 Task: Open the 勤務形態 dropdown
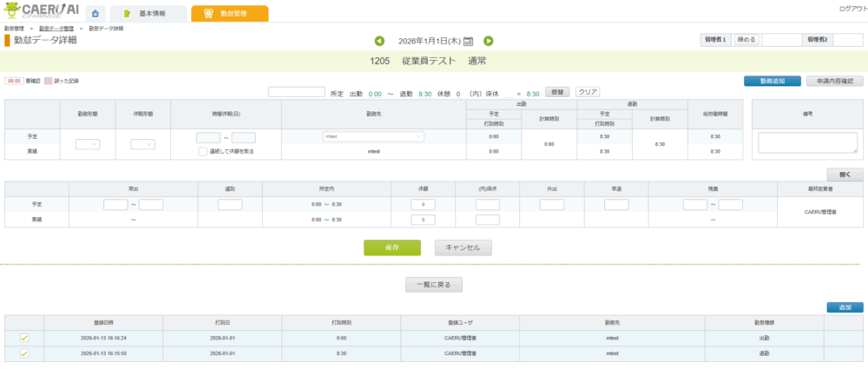pyautogui.click(x=88, y=144)
